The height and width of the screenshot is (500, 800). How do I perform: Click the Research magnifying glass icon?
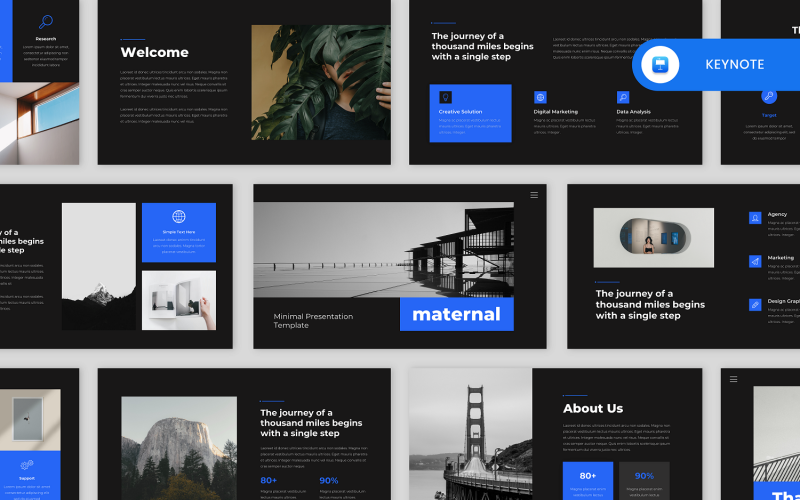(46, 21)
